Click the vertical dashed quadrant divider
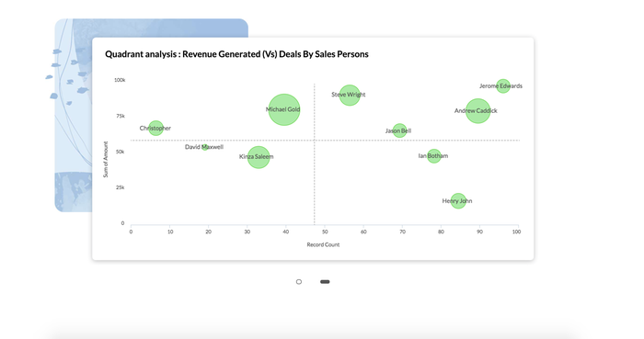Viewport: 644px width, 339px height. 315,153
